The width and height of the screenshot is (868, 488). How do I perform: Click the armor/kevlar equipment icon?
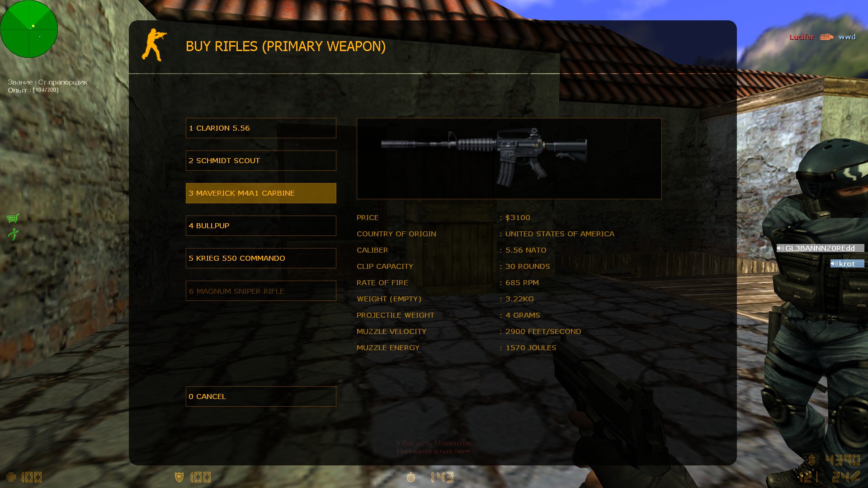coord(178,477)
